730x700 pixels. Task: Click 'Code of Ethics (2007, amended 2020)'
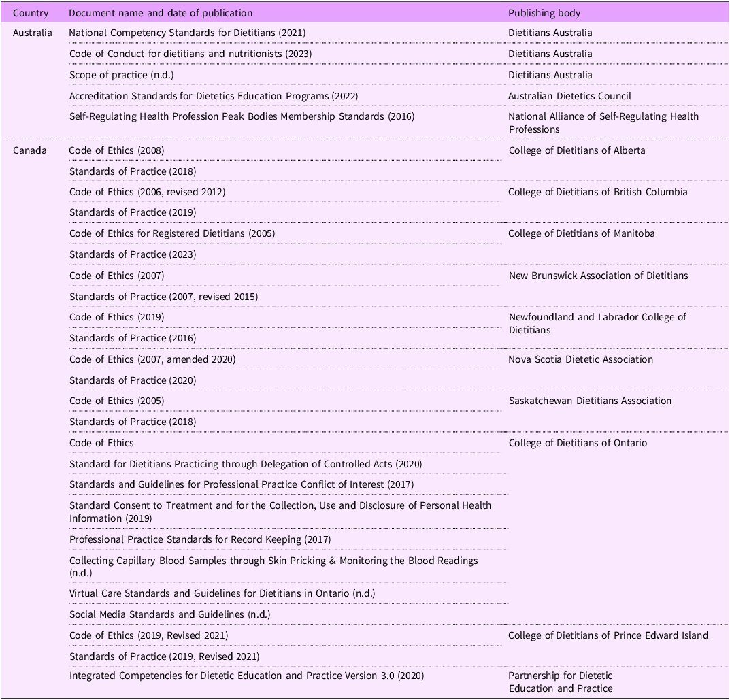coord(152,359)
